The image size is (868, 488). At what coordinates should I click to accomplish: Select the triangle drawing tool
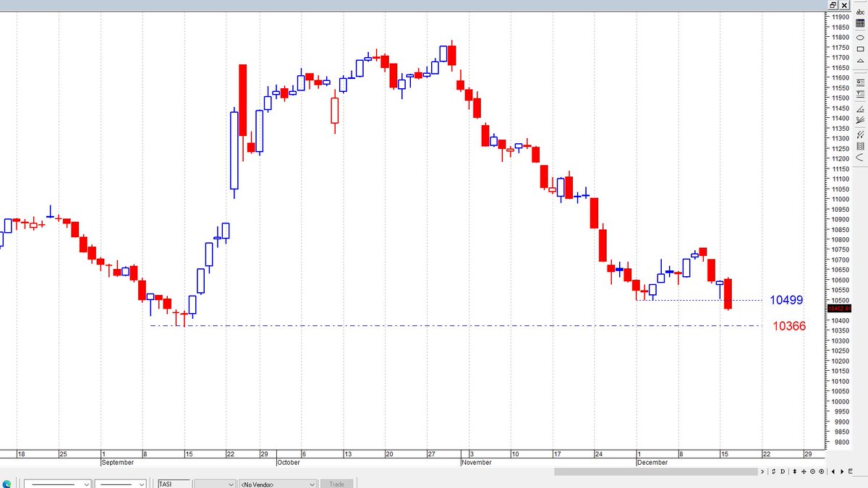coord(860,61)
